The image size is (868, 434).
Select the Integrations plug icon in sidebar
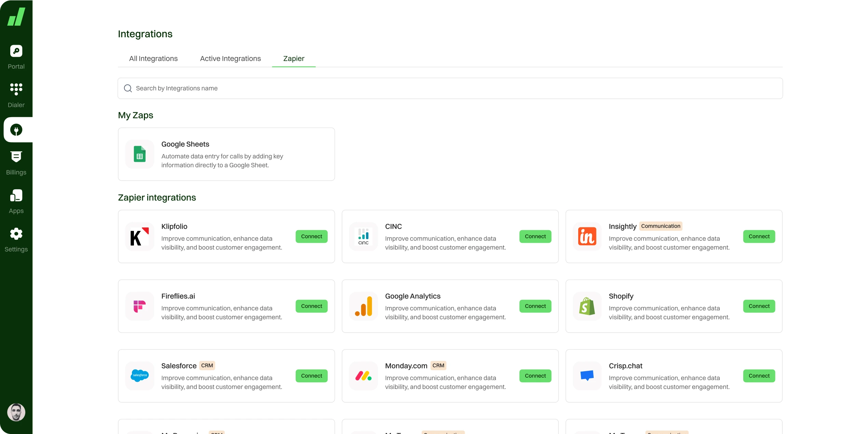(x=16, y=130)
